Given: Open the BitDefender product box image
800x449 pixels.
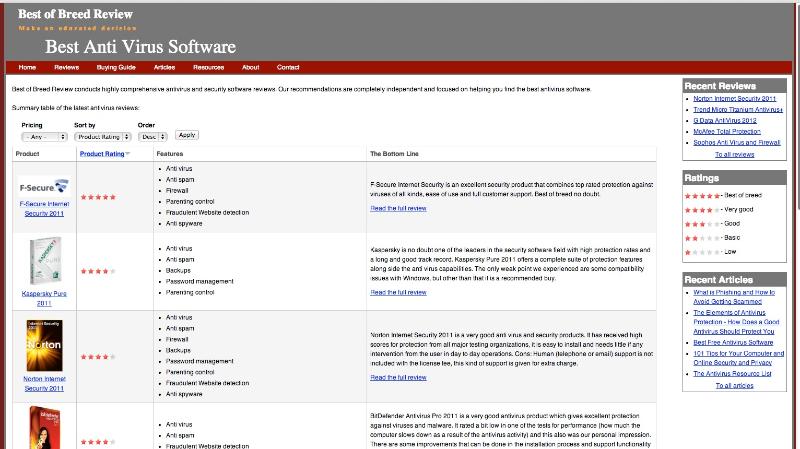Looking at the screenshot, I should [44, 428].
